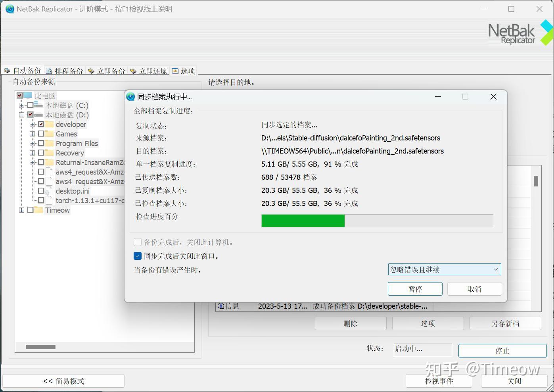
Task: Enable 备份完成后，关闭此计算机
Action: 138,242
